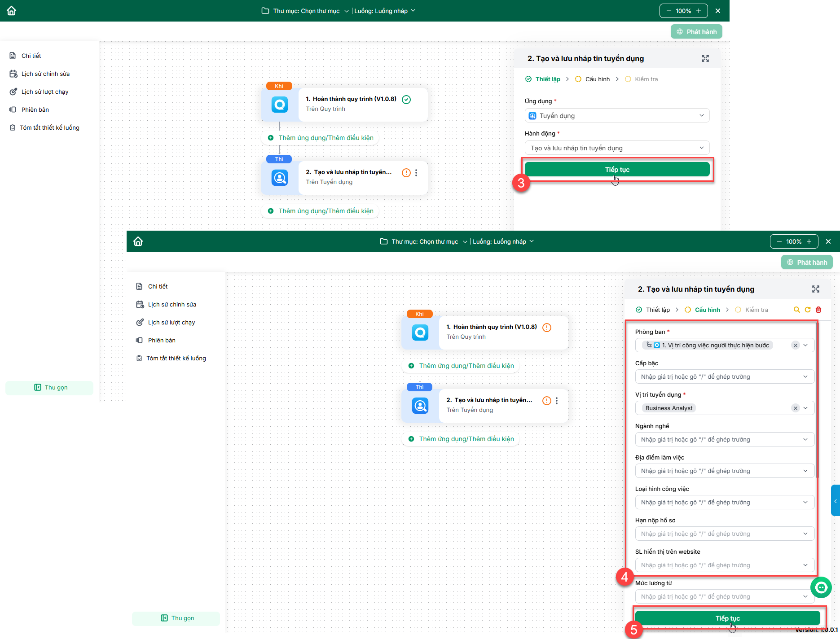840x639 pixels.
Task: Click red trash icon in config panel
Action: coord(818,310)
